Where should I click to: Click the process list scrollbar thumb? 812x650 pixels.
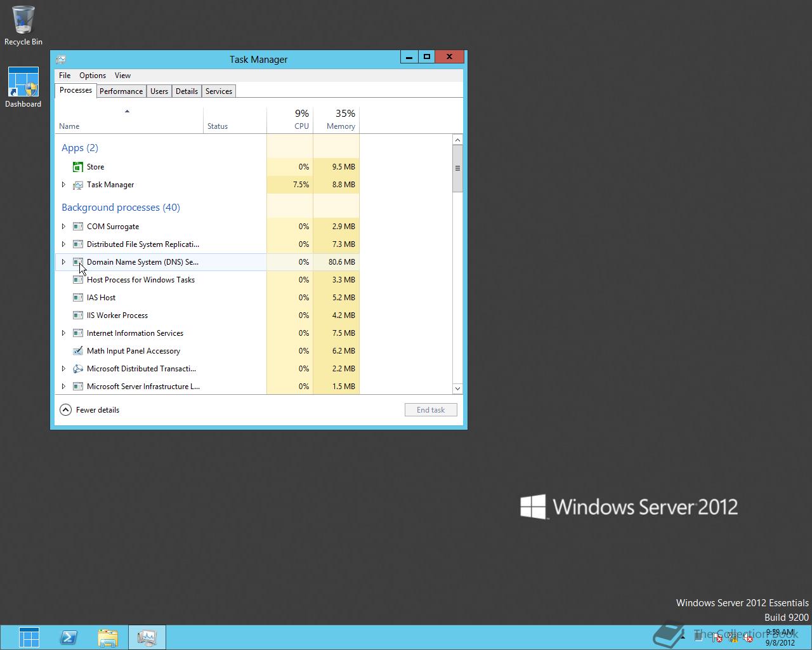457,168
